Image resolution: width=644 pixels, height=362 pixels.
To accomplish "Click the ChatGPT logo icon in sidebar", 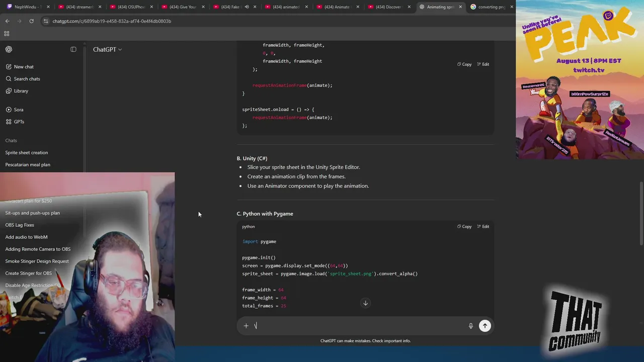I will point(9,49).
